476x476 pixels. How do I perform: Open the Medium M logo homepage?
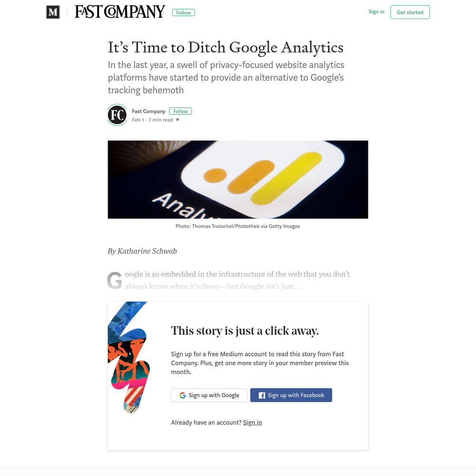click(53, 12)
